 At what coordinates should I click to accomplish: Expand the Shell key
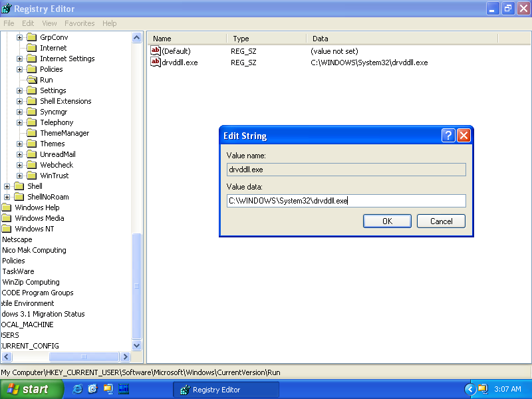[x=7, y=186]
